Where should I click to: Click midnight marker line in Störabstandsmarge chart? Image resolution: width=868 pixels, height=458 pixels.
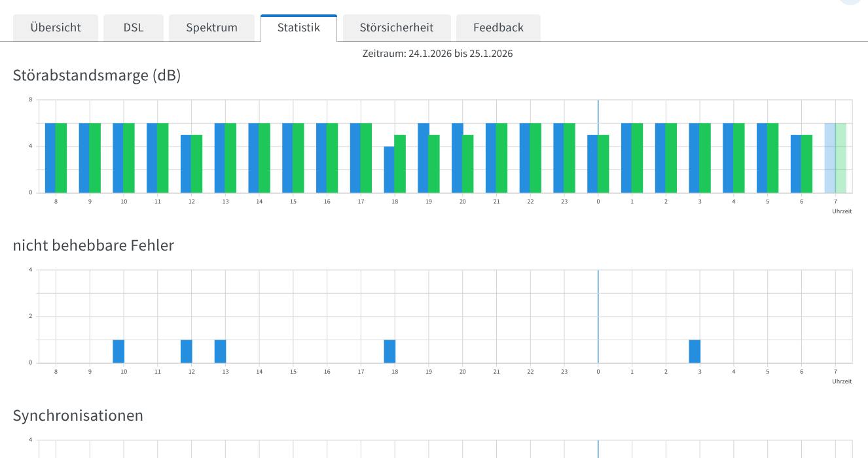598,111
